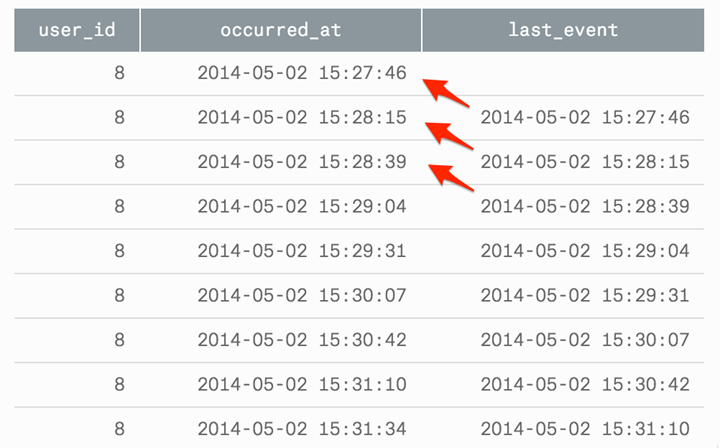The width and height of the screenshot is (720, 448).
Task: Select occurred_at cell 2014-05-02 15:30:42
Action: tap(302, 340)
